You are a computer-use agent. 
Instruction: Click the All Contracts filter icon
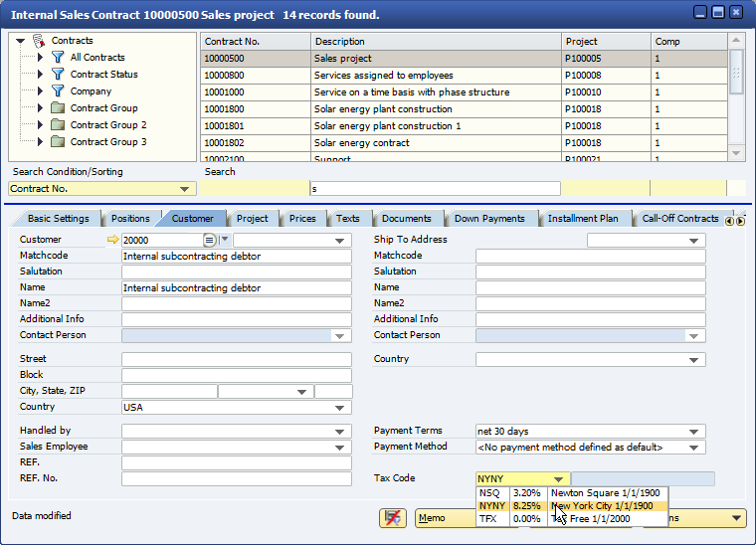(58, 58)
